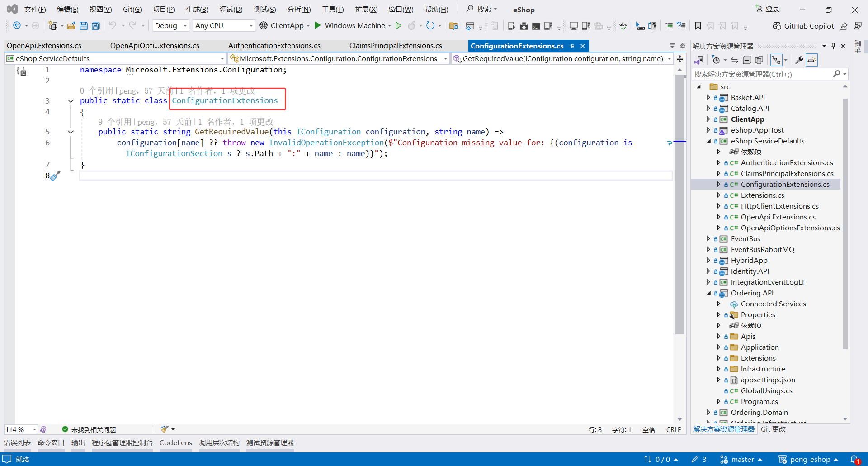The height and width of the screenshot is (466, 868).
Task: Toggle file nesting view in Solution Explorer toolbar
Action: (776, 60)
